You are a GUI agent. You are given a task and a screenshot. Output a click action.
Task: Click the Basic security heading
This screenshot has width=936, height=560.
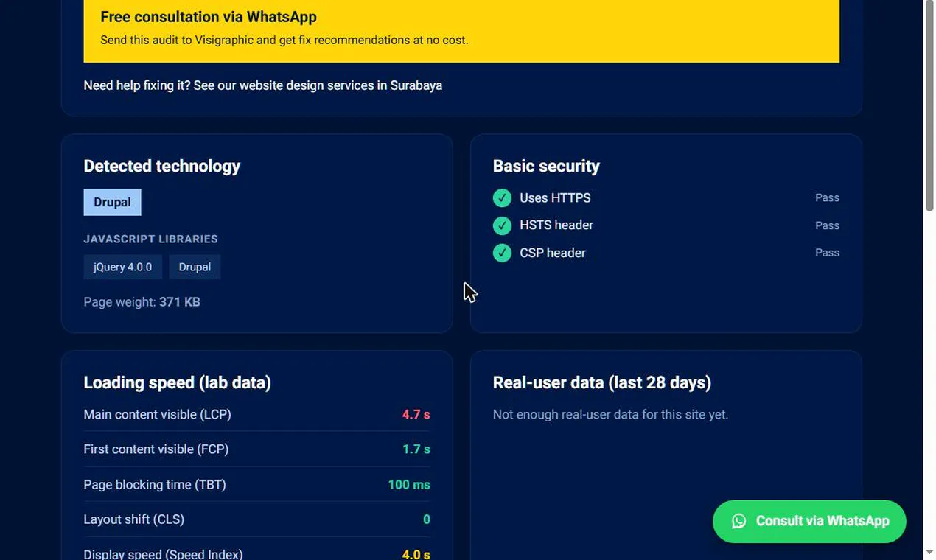click(546, 166)
